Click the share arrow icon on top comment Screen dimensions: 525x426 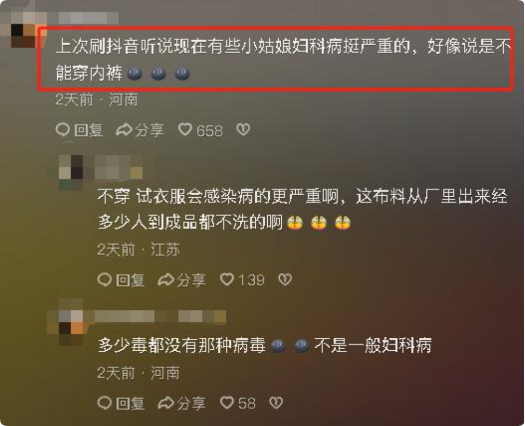[124, 130]
